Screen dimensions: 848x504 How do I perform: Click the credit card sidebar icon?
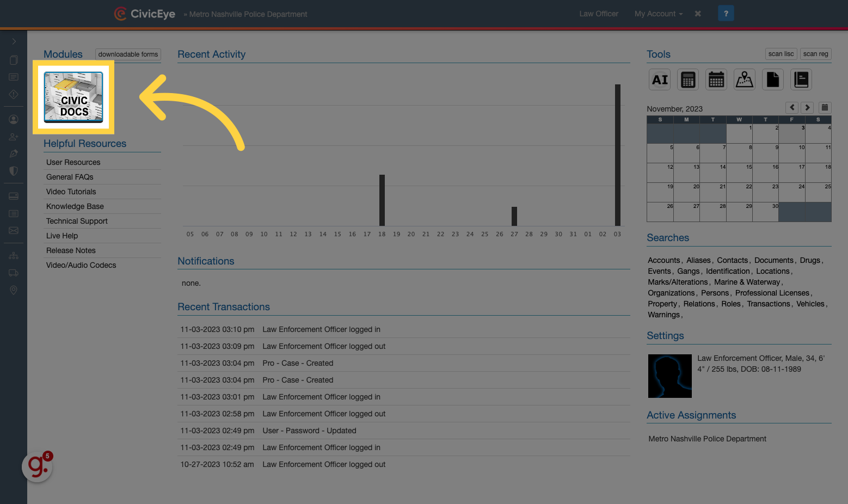tap(14, 196)
